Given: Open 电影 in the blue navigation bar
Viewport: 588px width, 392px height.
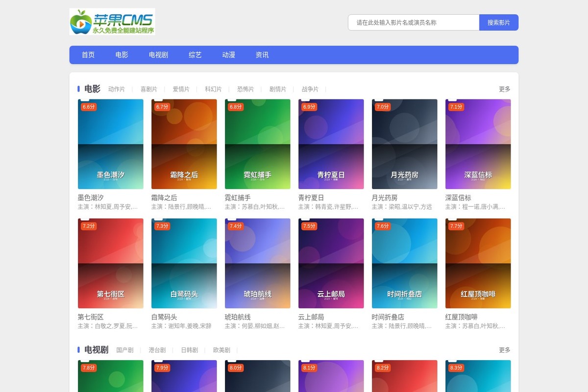Looking at the screenshot, I should coord(122,55).
